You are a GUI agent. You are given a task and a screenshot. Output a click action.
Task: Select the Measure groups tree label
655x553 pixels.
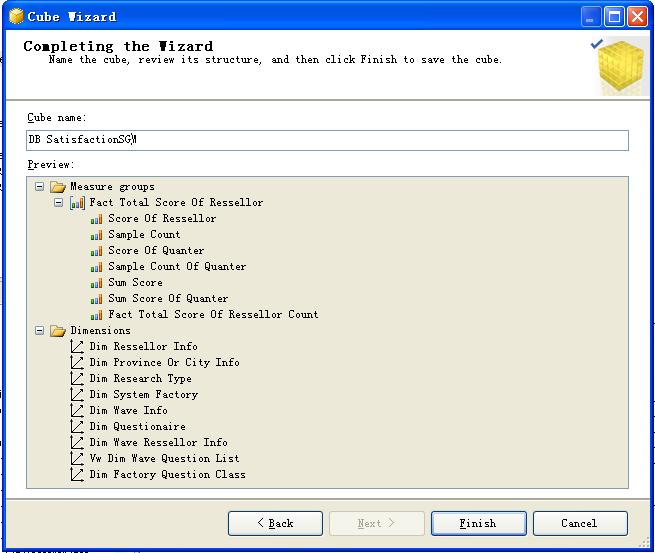coord(112,187)
